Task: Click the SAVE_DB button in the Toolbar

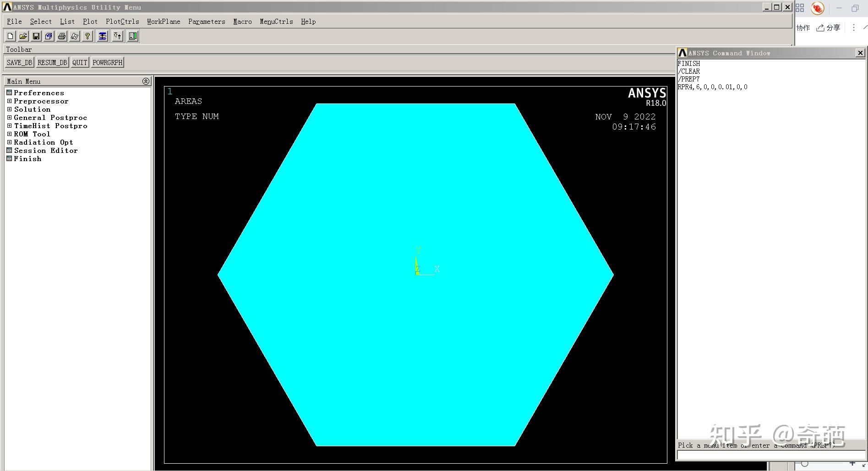Action: click(19, 62)
